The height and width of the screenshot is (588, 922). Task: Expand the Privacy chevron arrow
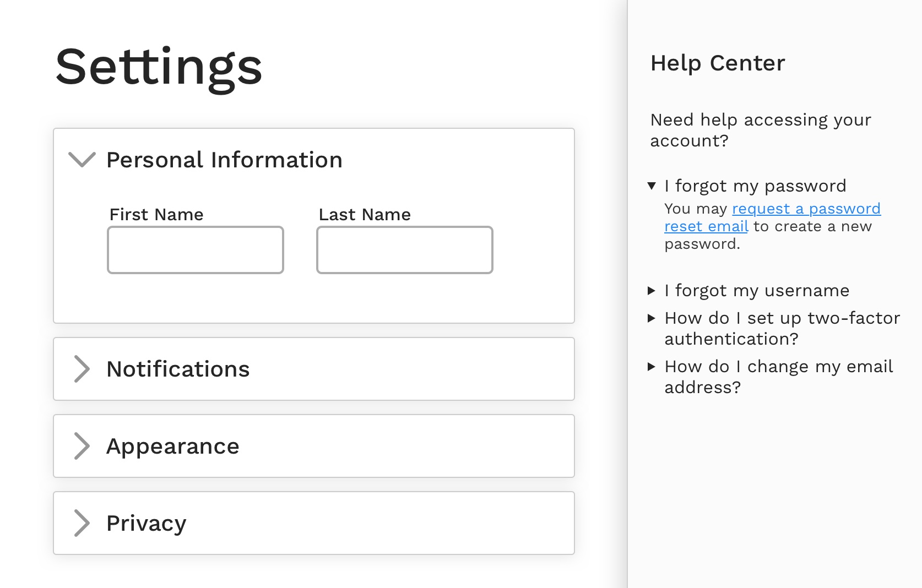point(82,523)
